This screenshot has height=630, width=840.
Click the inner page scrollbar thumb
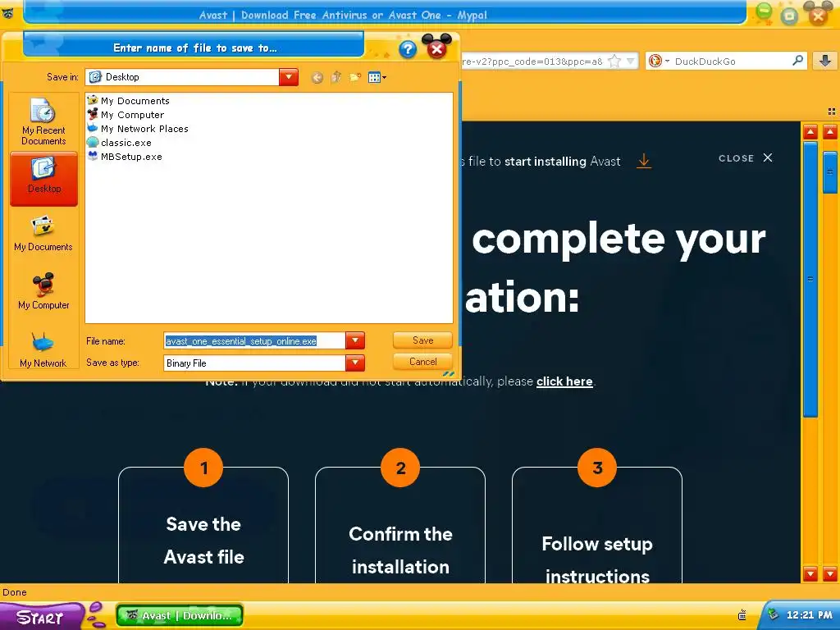810,279
